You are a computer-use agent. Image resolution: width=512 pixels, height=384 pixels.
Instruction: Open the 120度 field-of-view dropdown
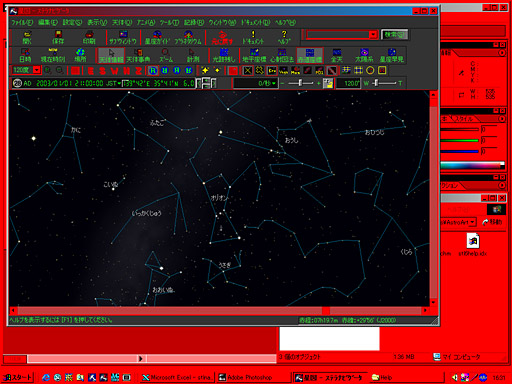(x=37, y=70)
